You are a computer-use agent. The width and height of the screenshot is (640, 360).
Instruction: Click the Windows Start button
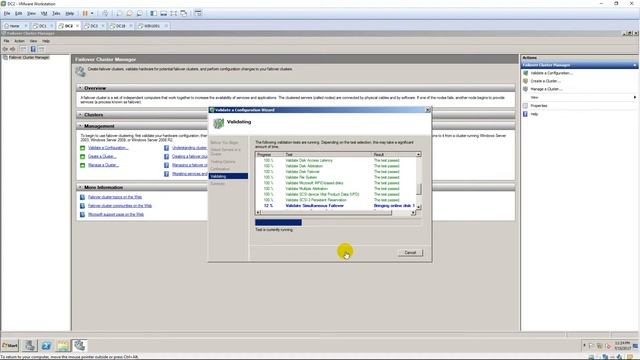(10, 346)
